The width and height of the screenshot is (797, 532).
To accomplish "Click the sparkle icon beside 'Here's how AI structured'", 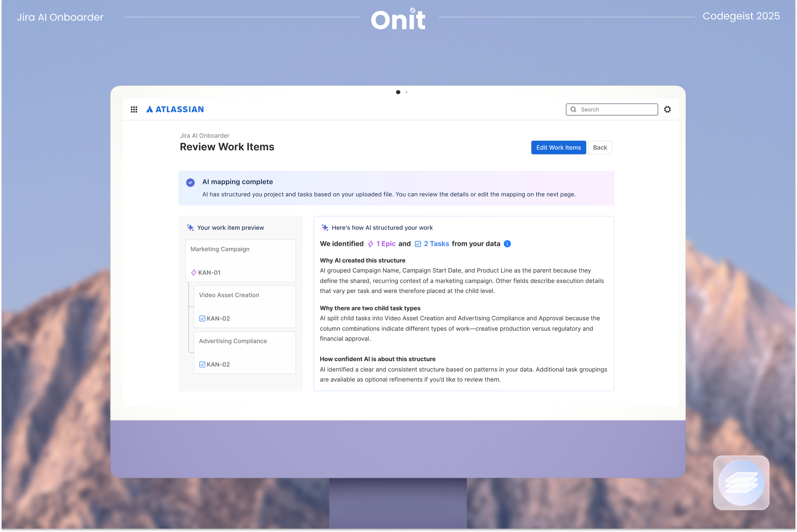I will click(325, 227).
